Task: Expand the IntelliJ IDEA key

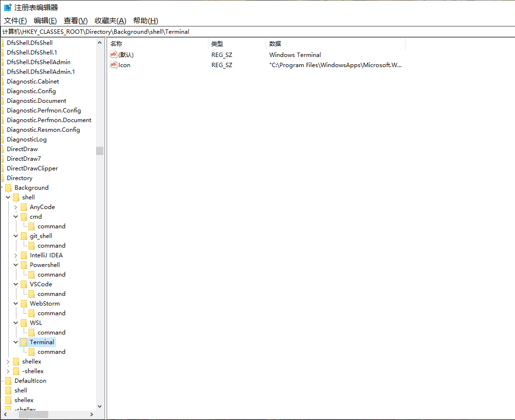Action: pos(15,255)
